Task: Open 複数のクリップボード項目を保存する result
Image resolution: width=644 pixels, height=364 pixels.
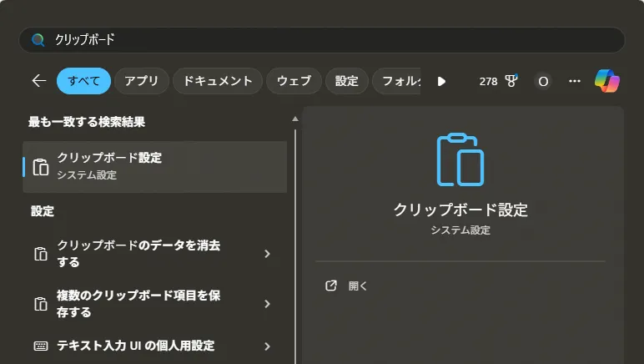Action: 155,304
